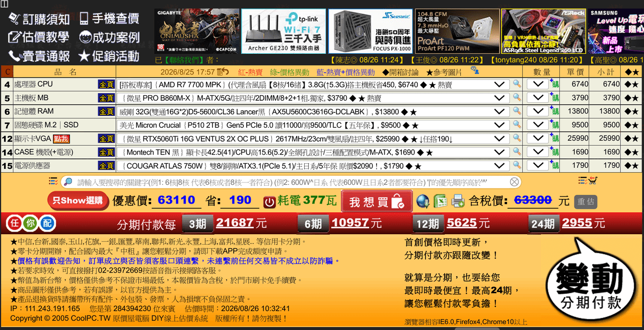Open the quantity dropdown in the CASE 機殼 row
Viewport: 644px width, 330px height.
537,152
